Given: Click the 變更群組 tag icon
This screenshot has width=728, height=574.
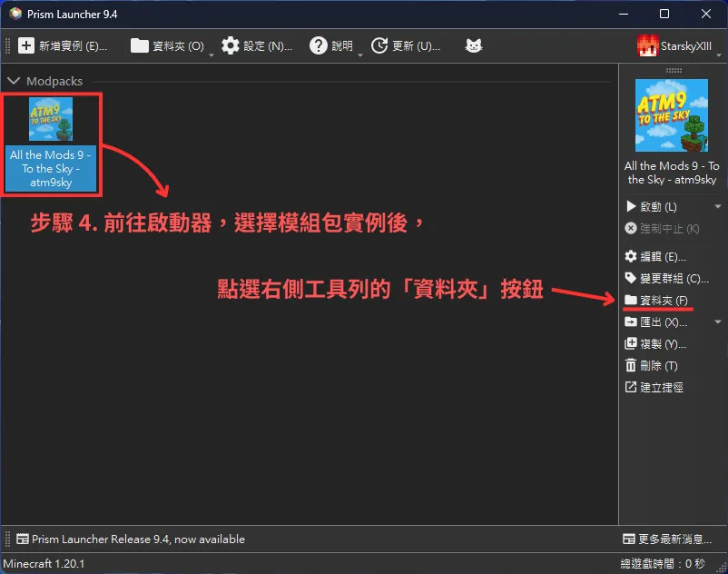Looking at the screenshot, I should click(632, 279).
